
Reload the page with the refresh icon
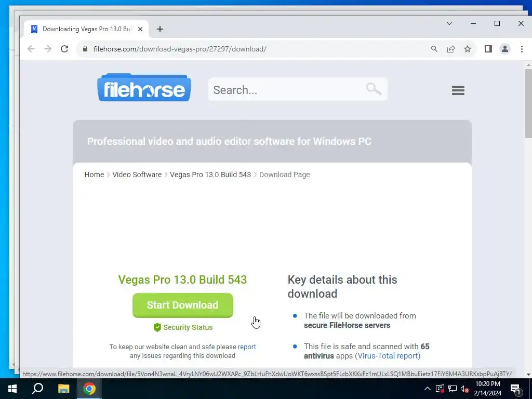[x=64, y=49]
